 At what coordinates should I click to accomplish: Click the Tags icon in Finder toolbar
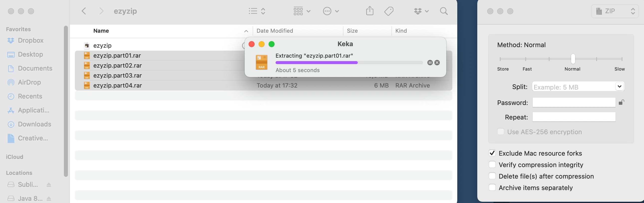coord(389,11)
